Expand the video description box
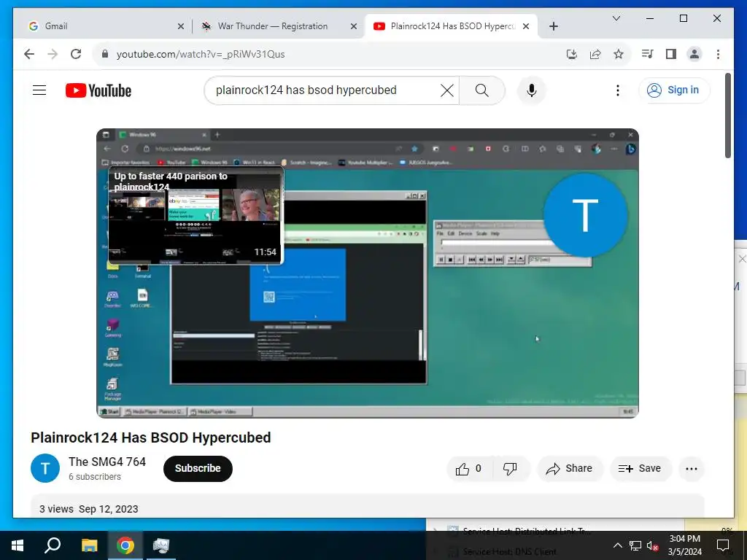 pos(368,507)
